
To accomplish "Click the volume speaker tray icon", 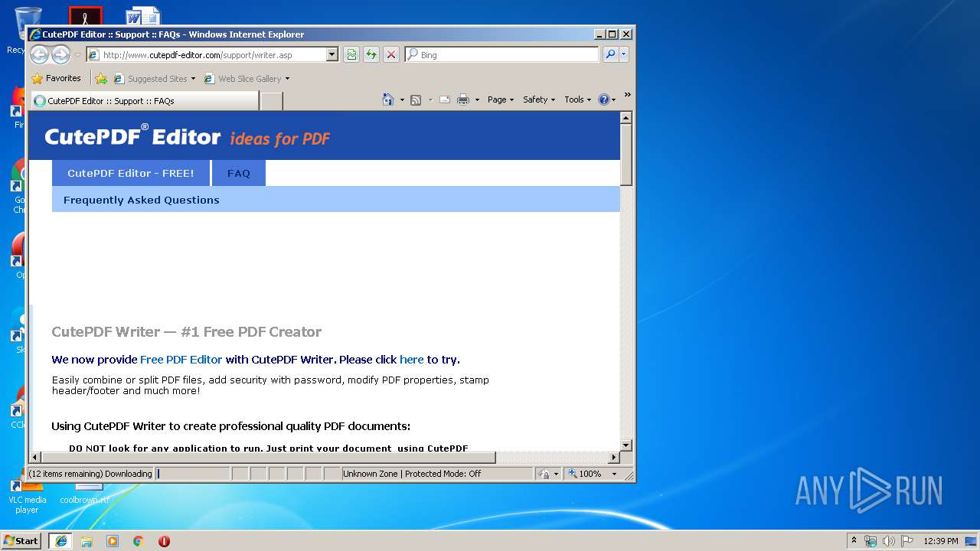I will [x=889, y=541].
